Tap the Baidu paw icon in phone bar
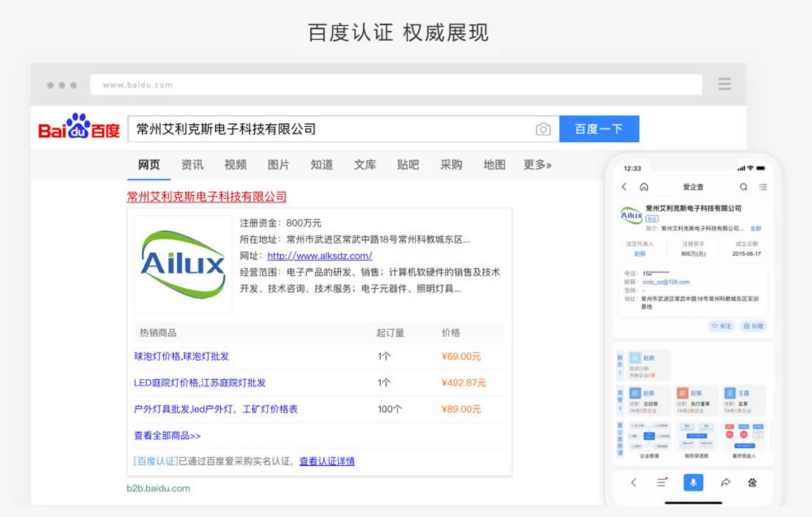The height and width of the screenshot is (517, 812). click(752, 482)
